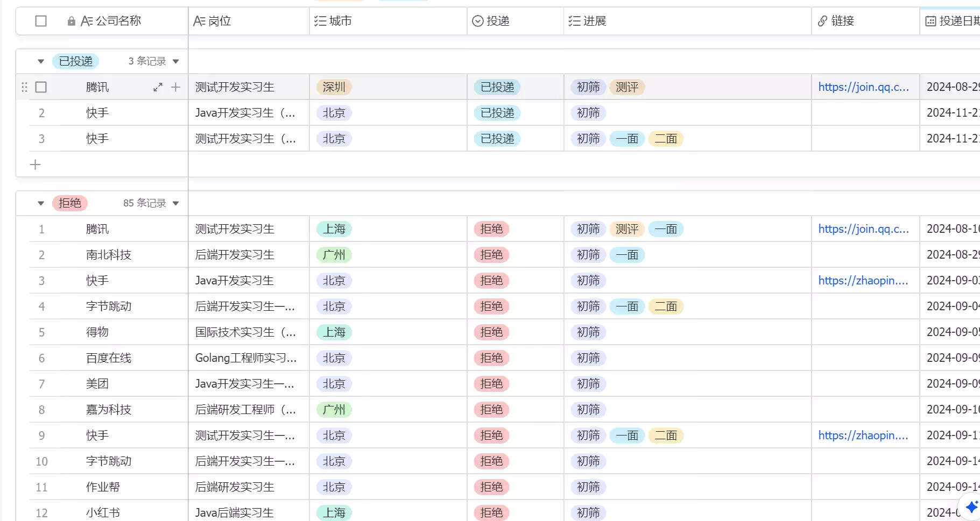
Task: Click the empty 链接 cell in the 美团 row
Action: tap(865, 384)
